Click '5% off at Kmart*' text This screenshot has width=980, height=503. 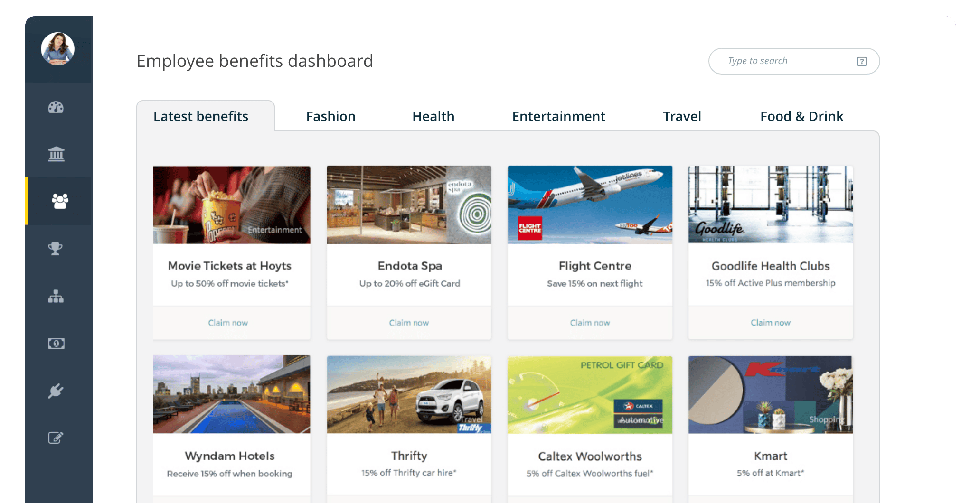tap(771, 473)
